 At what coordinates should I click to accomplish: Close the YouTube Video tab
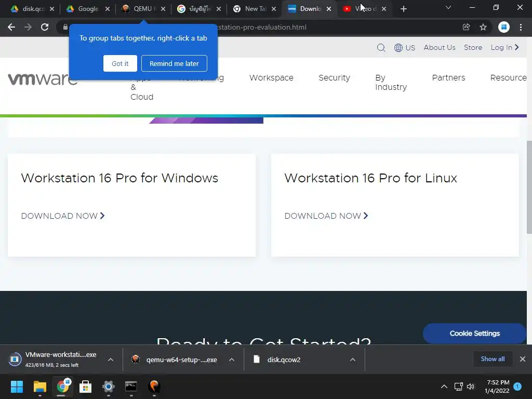coord(384,9)
